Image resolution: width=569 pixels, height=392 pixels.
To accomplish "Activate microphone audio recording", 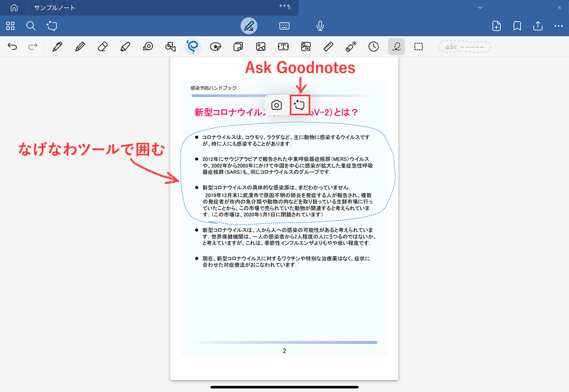I will [x=320, y=26].
